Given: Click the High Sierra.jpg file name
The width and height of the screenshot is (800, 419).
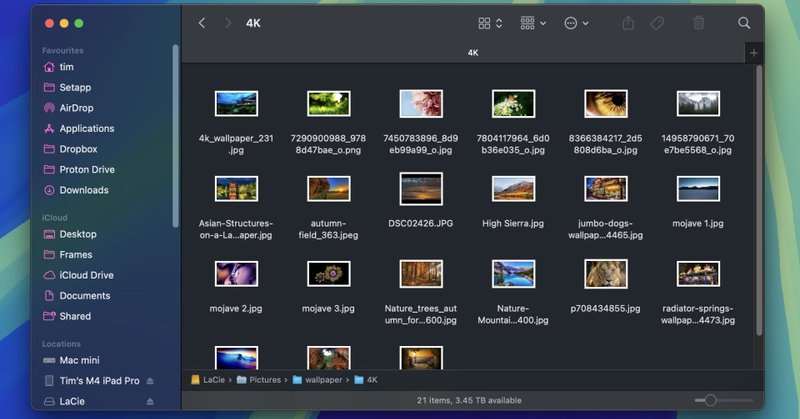Looking at the screenshot, I should (x=513, y=224).
